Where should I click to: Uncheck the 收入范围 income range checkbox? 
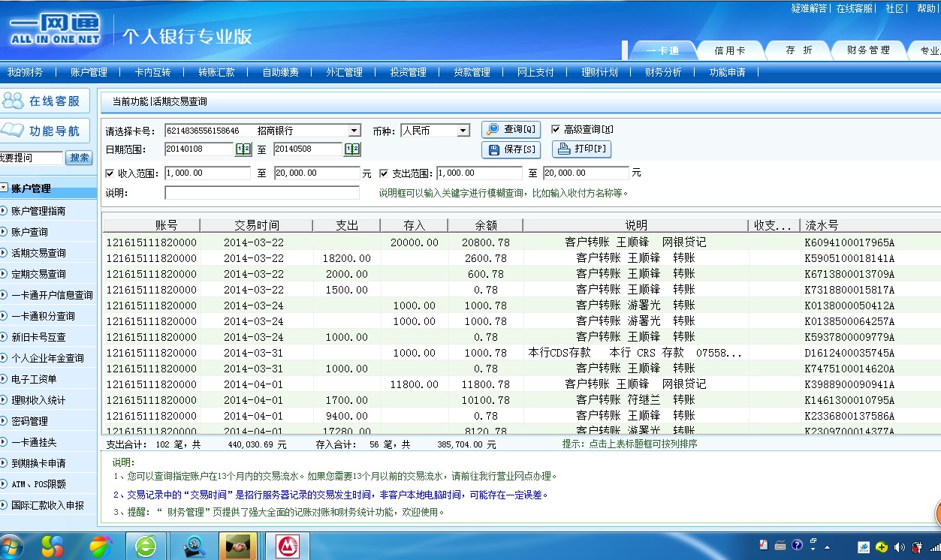(x=110, y=173)
